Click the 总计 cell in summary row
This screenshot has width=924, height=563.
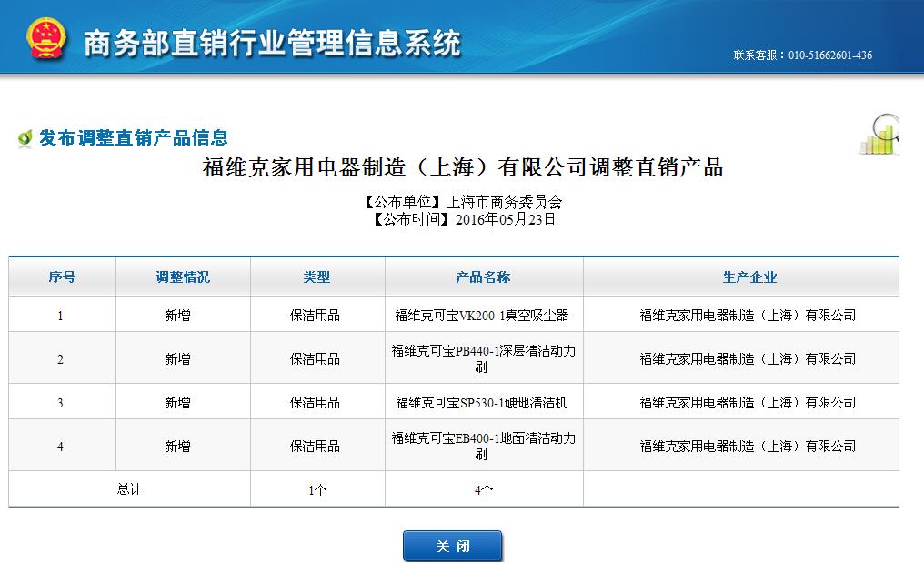(129, 489)
